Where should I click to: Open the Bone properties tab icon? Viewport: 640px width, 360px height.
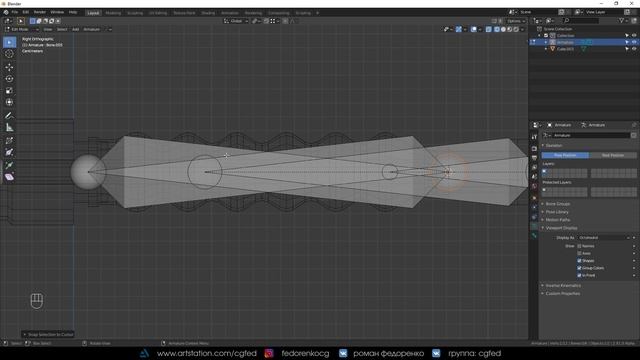[534, 236]
